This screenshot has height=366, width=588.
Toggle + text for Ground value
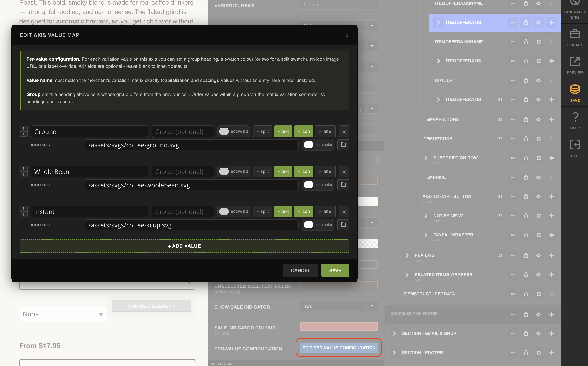(283, 131)
